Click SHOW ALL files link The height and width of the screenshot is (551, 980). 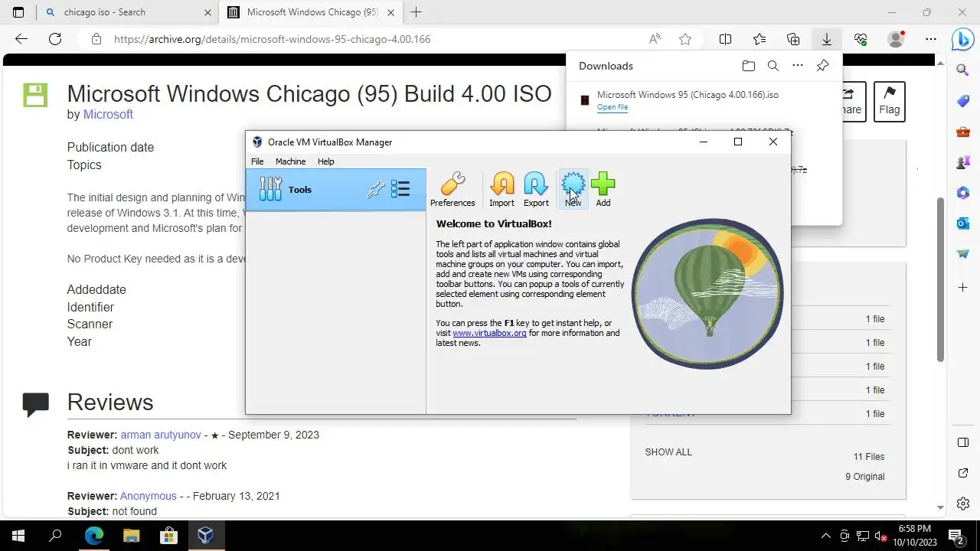[x=668, y=452]
